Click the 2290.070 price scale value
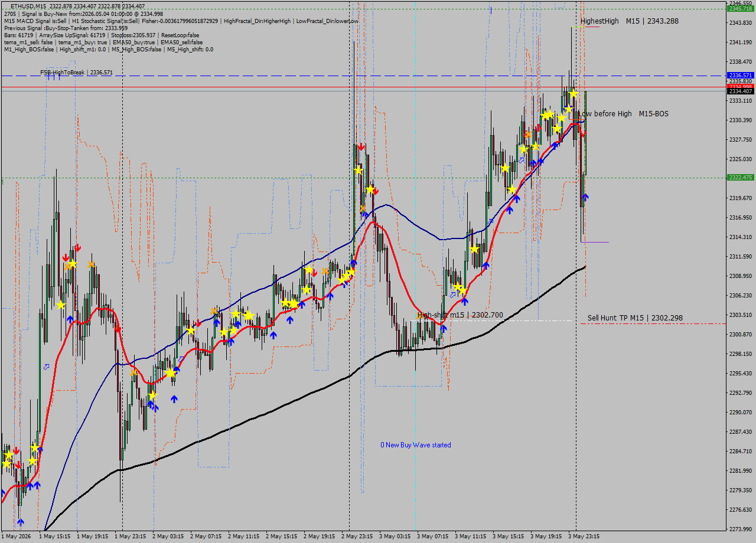756x543 pixels. coord(741,413)
